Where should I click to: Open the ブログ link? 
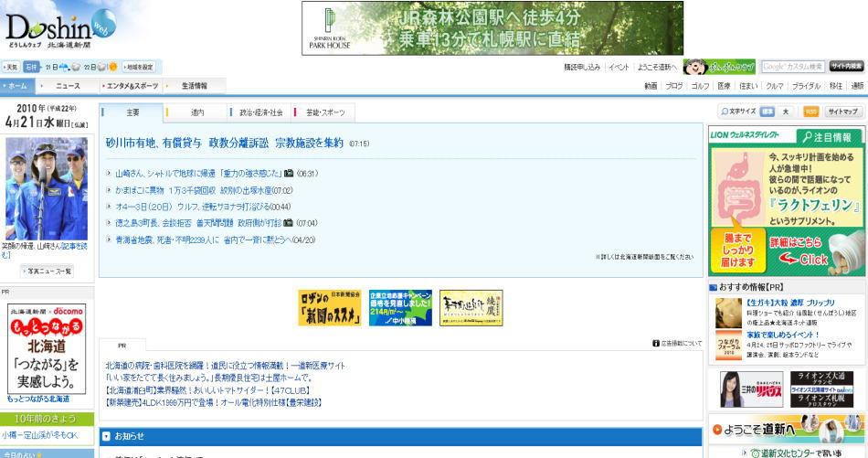click(x=673, y=86)
